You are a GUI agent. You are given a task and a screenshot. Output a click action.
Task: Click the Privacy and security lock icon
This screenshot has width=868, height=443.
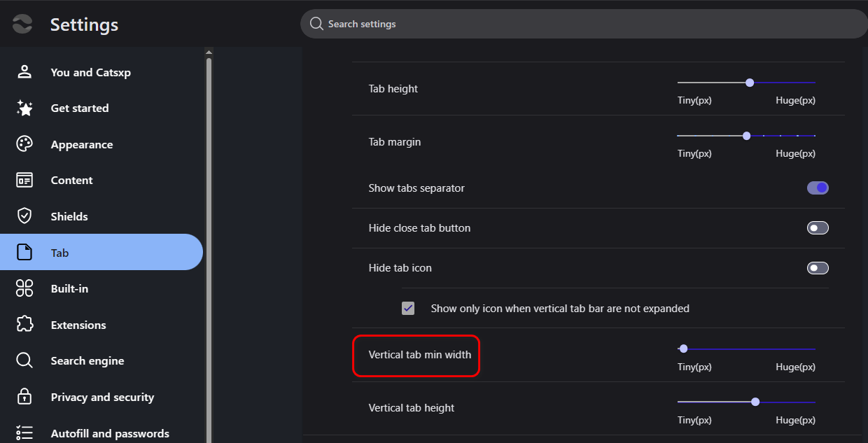tap(24, 397)
